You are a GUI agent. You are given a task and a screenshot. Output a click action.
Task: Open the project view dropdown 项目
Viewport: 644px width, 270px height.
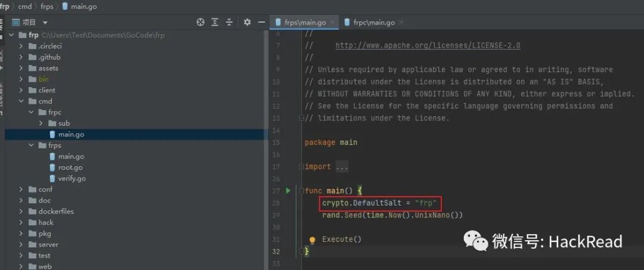(45, 23)
